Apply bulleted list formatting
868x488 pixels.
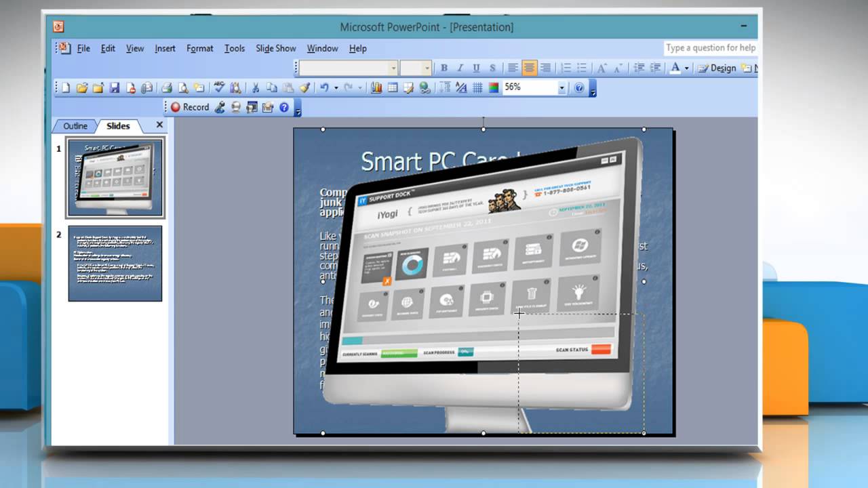[582, 68]
